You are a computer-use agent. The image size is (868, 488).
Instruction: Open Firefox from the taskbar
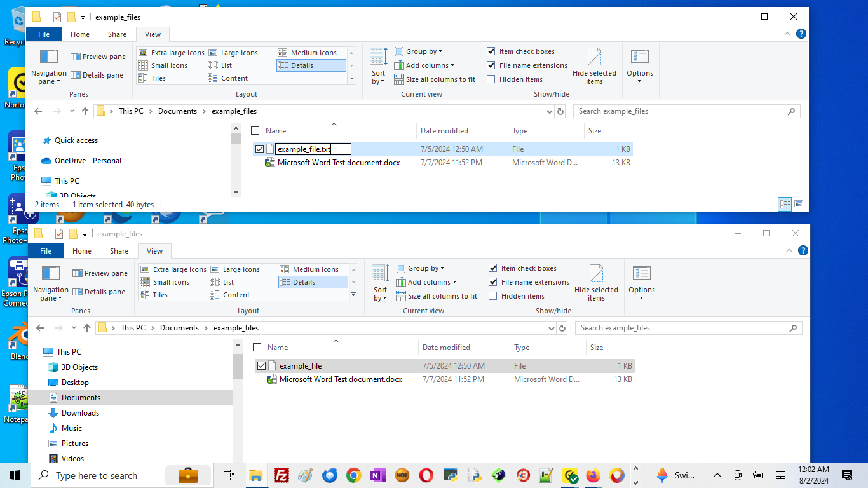pyautogui.click(x=593, y=475)
